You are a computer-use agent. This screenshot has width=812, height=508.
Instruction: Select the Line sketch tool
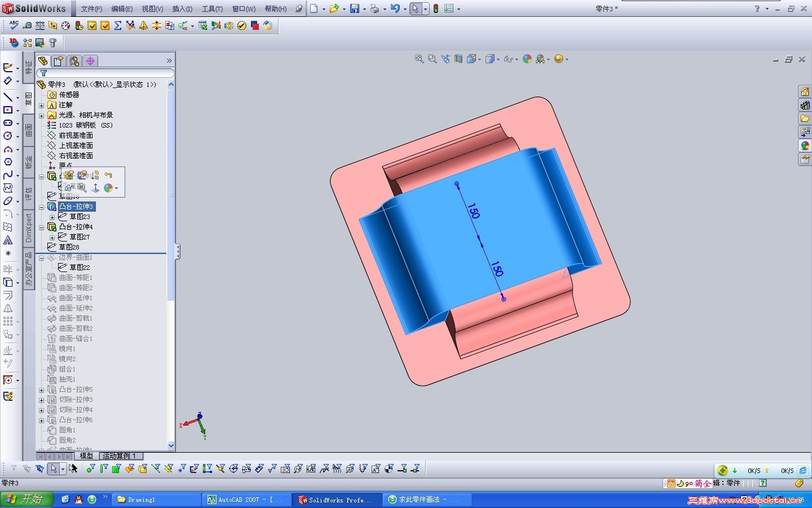tap(8, 97)
